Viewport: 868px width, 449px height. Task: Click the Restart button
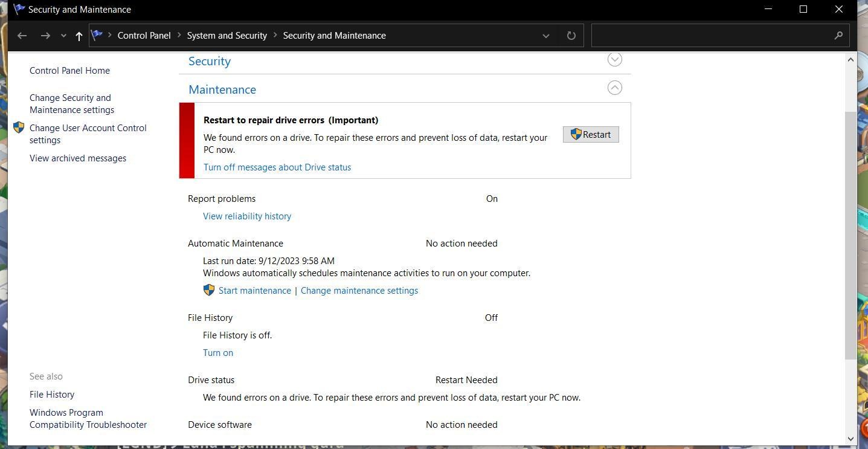point(591,135)
